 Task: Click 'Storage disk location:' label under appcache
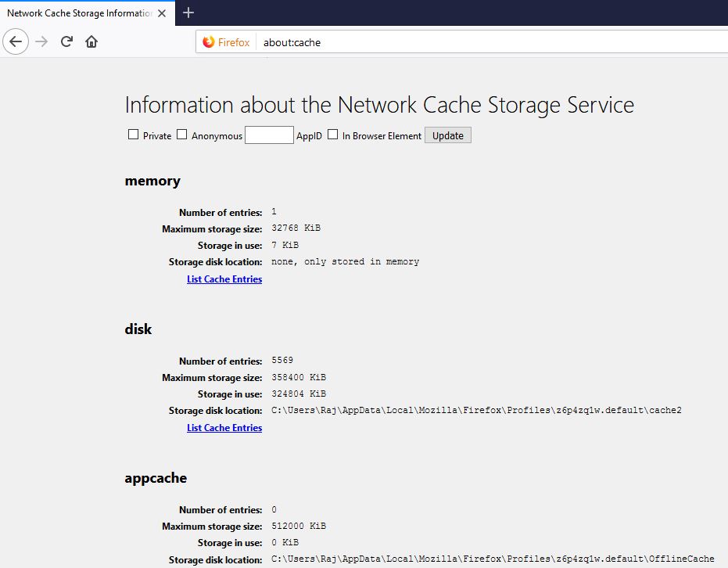216,559
